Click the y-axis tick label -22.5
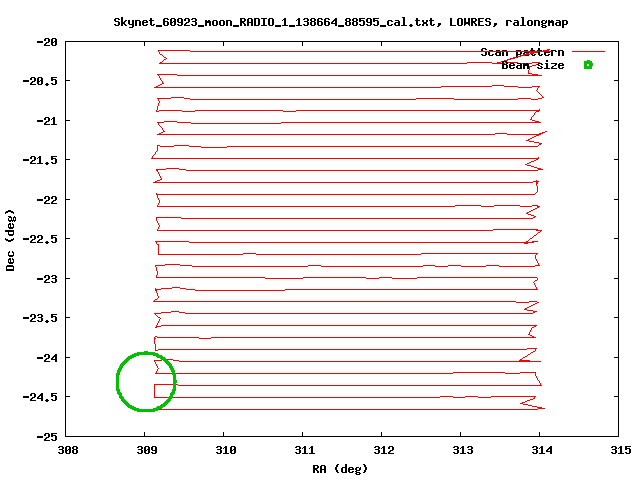Viewport: 640px width, 480px height. 40,238
